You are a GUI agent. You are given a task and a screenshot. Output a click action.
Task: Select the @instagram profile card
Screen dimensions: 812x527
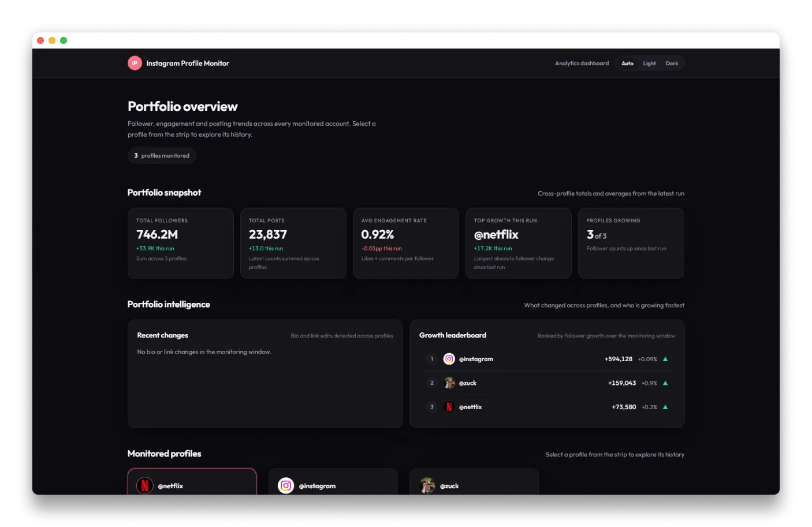pos(333,482)
